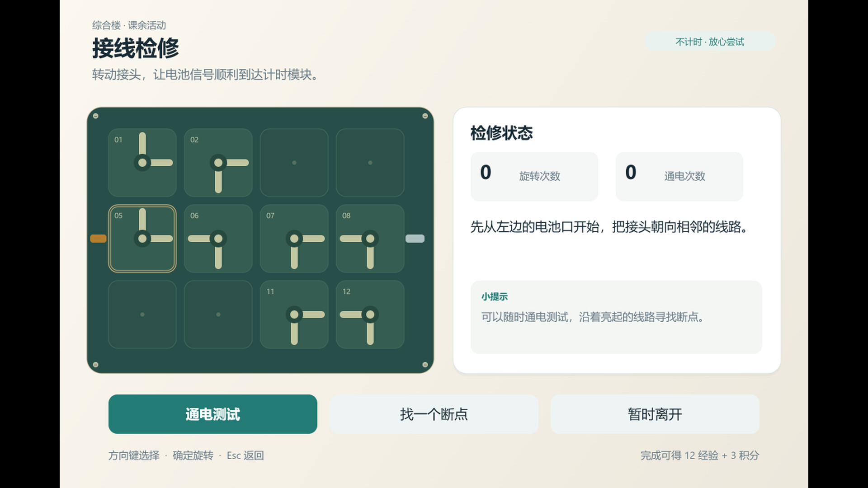Click the 通电测试 button
The image size is (868, 488).
213,414
